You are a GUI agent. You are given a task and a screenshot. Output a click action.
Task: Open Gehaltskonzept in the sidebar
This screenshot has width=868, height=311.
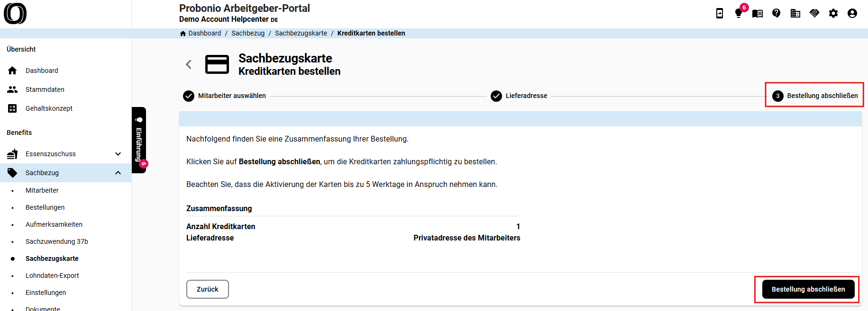click(x=49, y=108)
